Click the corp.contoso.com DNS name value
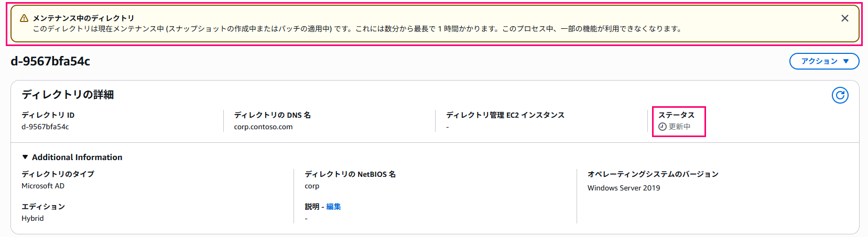Image resolution: width=868 pixels, height=237 pixels. click(x=263, y=127)
